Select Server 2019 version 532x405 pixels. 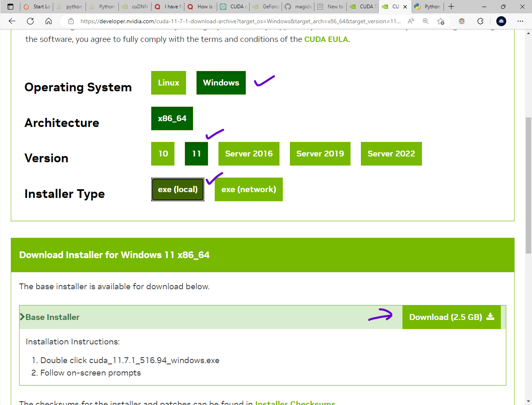pyautogui.click(x=320, y=154)
